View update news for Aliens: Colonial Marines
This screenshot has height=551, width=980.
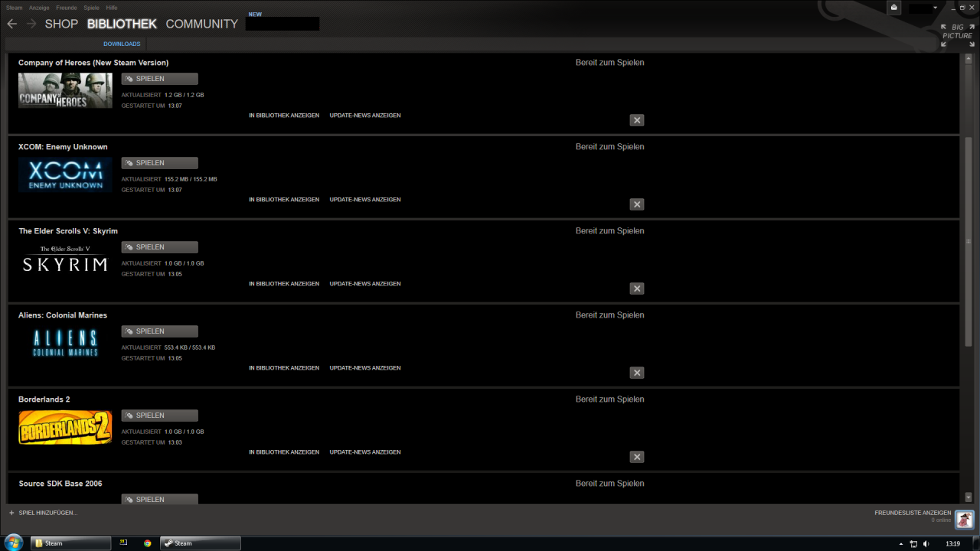pyautogui.click(x=365, y=368)
